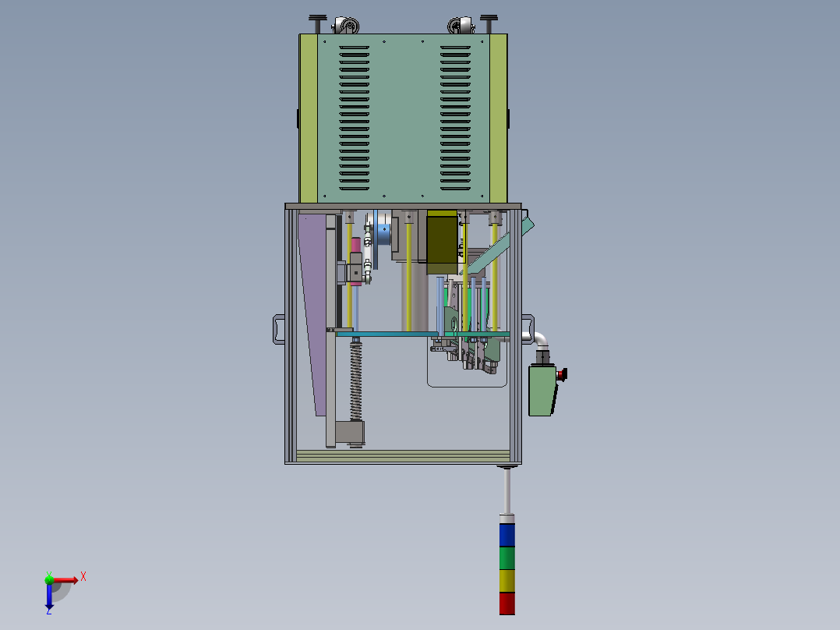Click the green Y axis ball of the triad
This screenshot has width=840, height=630.
49,579
